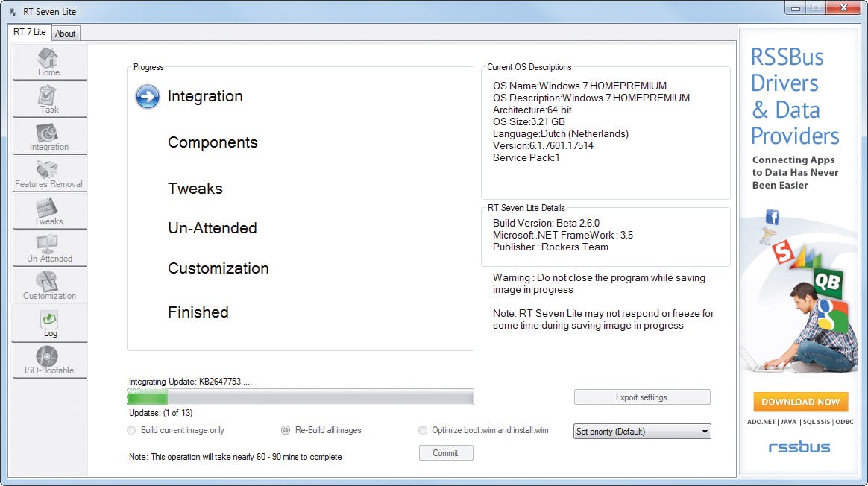Select Re-Build all images option
Screen dimensions: 868x486
pyautogui.click(x=321, y=430)
